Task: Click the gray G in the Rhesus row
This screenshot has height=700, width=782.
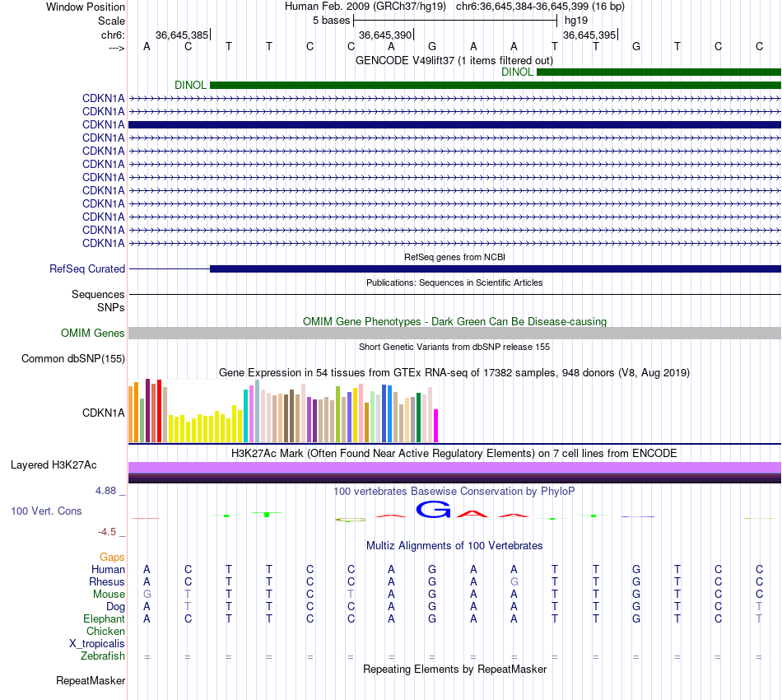Action: [514, 581]
